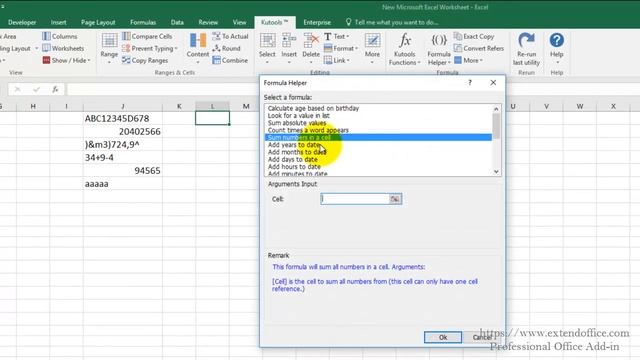
Task: Open Prevent Typing dropdown
Action: click(x=150, y=49)
